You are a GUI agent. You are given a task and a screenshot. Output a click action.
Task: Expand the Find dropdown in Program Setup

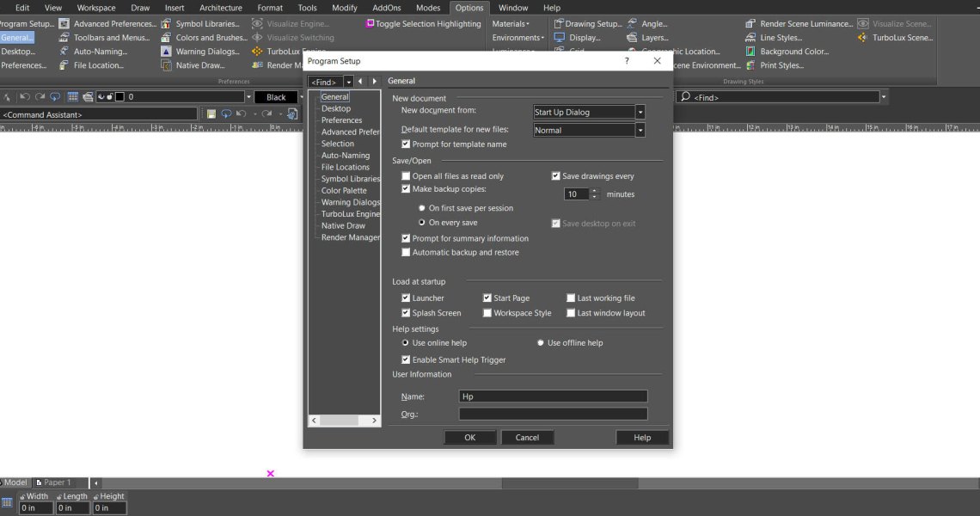point(349,82)
